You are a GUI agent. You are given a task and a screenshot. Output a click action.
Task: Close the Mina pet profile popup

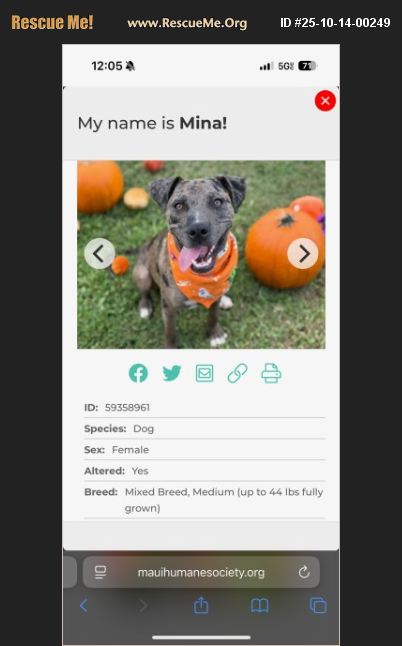[325, 101]
